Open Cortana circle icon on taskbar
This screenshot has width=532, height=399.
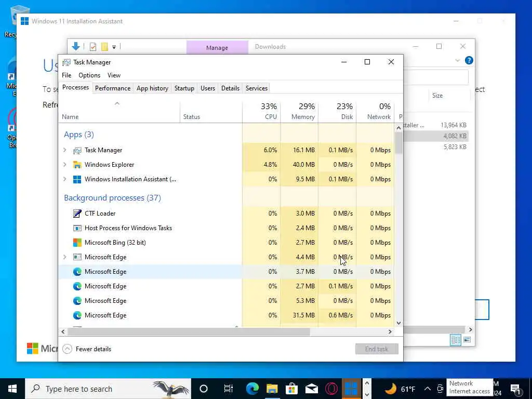coord(204,389)
